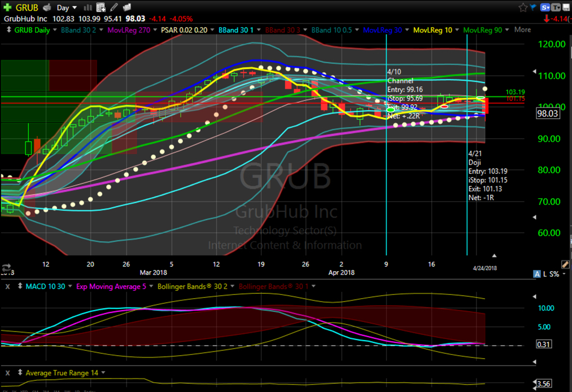572x392 pixels.
Task: Click the green plus add-symbol icon
Action: pyautogui.click(x=7, y=7)
